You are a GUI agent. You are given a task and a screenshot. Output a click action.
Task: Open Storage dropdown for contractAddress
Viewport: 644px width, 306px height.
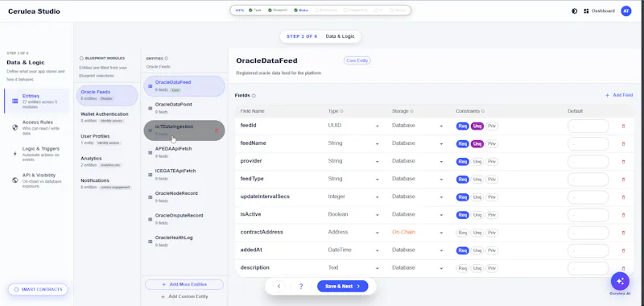point(417,233)
